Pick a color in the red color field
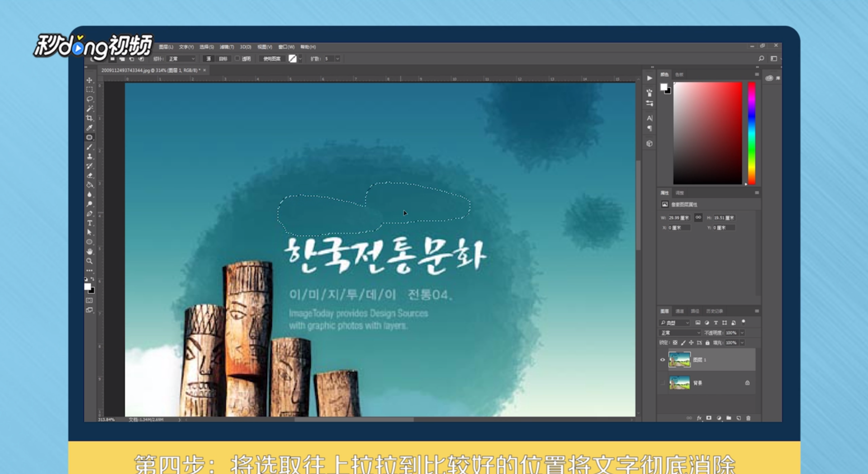The image size is (868, 474). coord(707,133)
